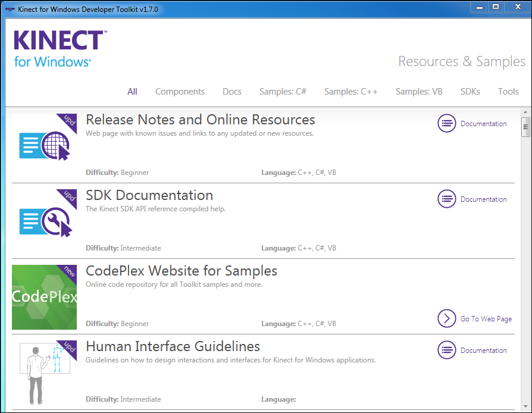Click the Go To Web Page link text
532x413 pixels.
(486, 318)
